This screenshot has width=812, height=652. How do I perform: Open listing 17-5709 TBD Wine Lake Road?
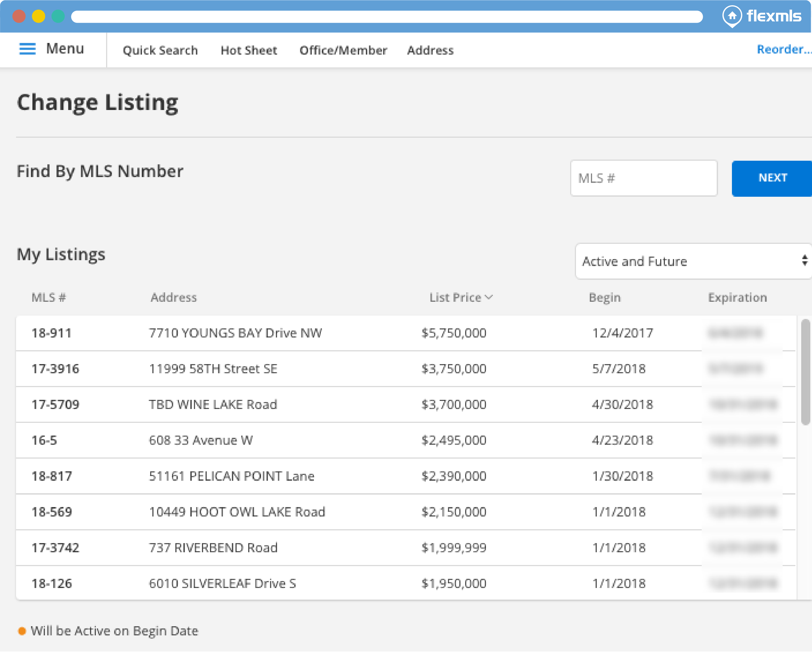click(x=213, y=405)
